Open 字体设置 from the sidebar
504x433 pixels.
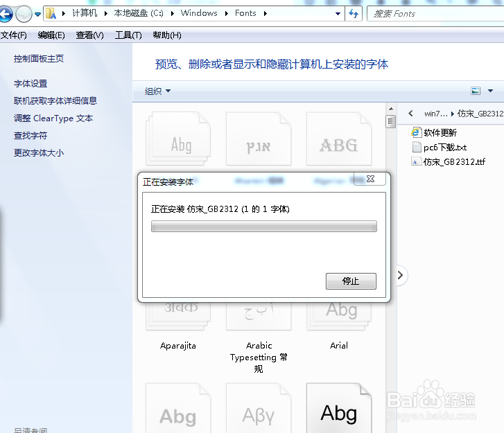click(31, 84)
